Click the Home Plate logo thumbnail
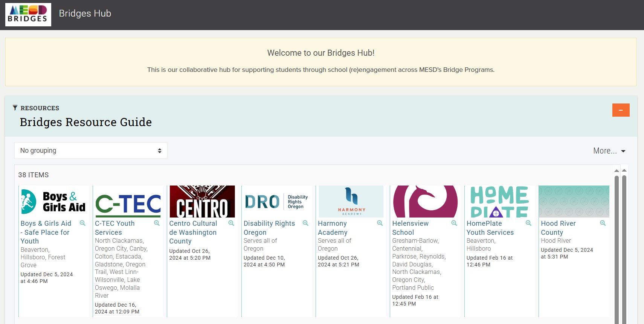 pyautogui.click(x=499, y=201)
